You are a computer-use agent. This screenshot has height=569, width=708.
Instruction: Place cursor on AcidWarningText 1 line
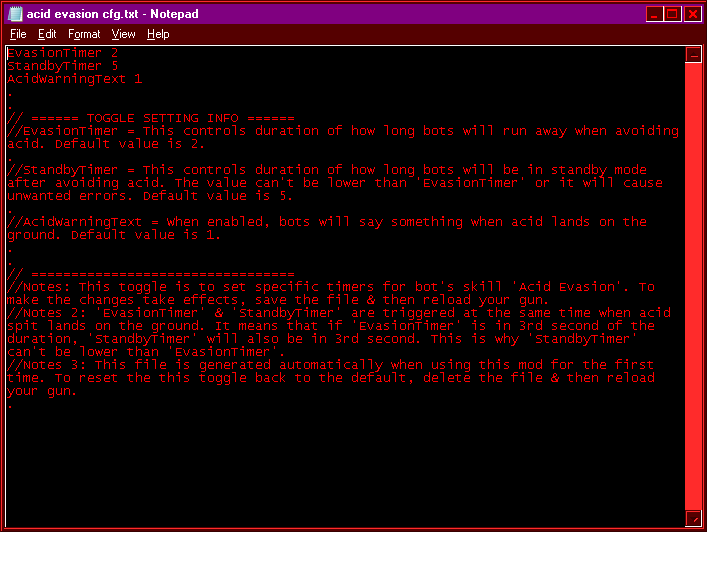tap(75, 79)
